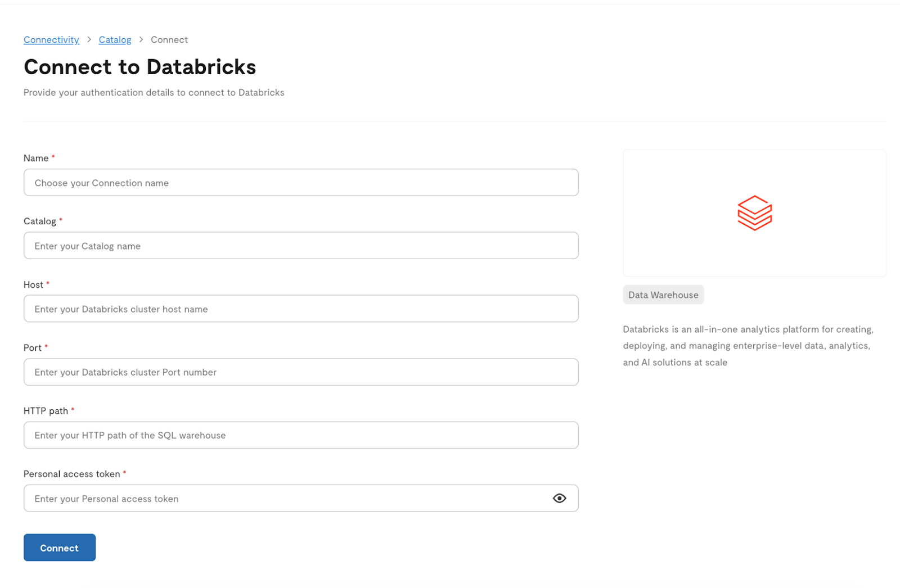Go back to the Catalog breadcrumb
Image resolution: width=900 pixels, height=588 pixels.
click(x=115, y=40)
